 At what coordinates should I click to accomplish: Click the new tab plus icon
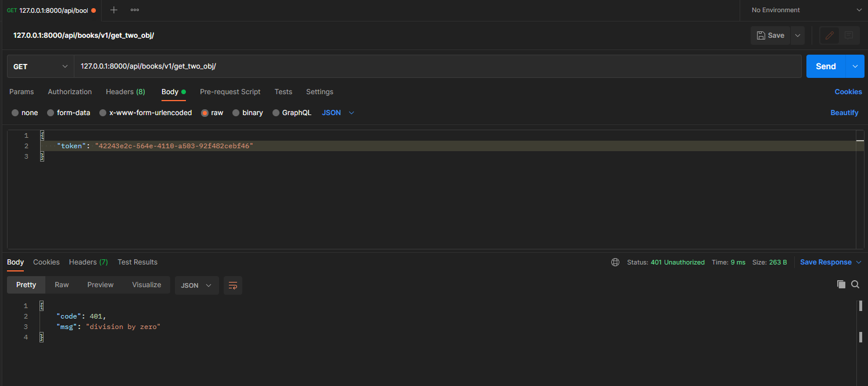(114, 10)
